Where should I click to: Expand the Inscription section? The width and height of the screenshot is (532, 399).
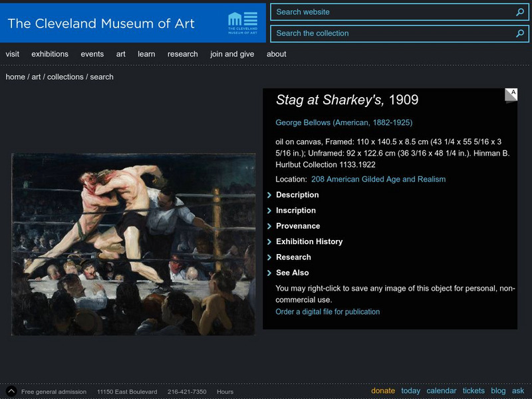(x=295, y=210)
